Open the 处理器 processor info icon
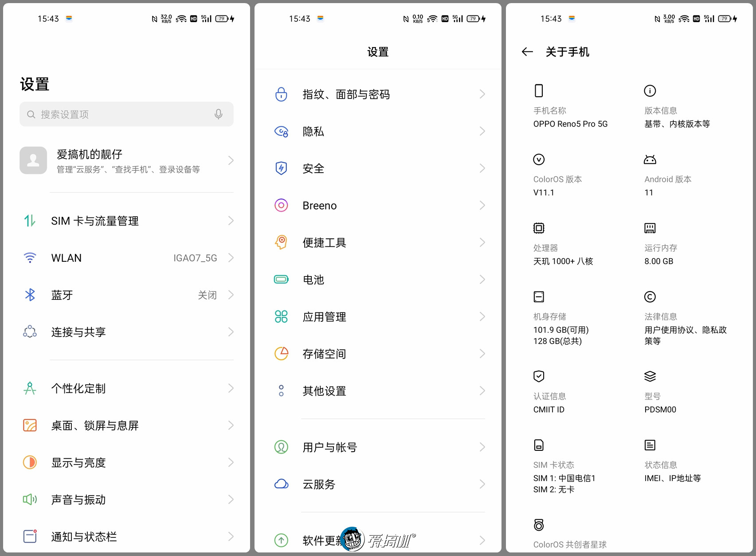 tap(538, 228)
